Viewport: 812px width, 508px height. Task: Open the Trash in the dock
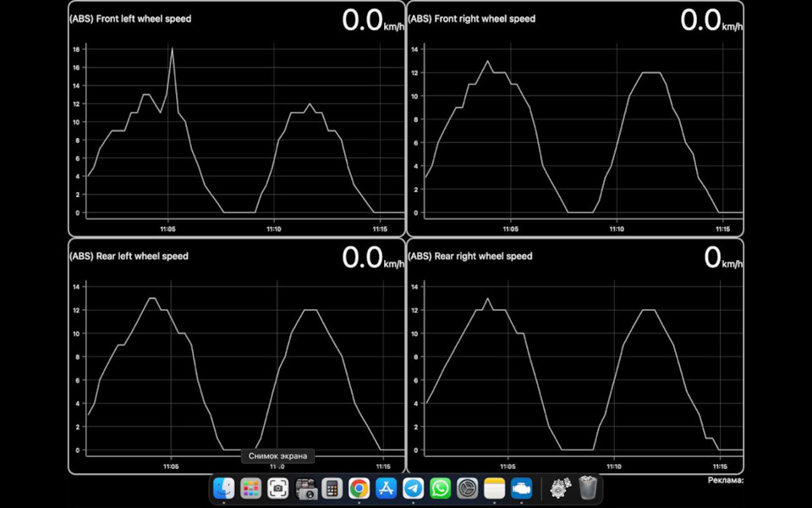[x=588, y=489]
